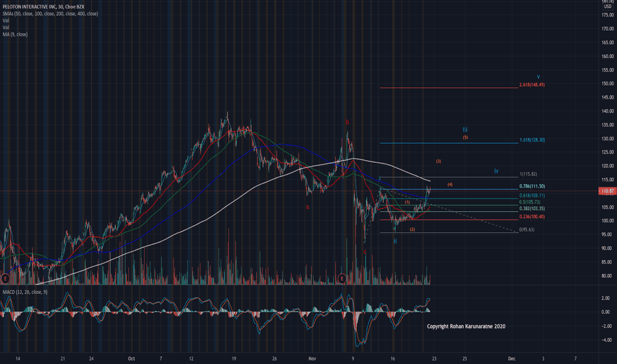
Task: Select the MA (9, close) indicator legend
Action: tap(15, 34)
